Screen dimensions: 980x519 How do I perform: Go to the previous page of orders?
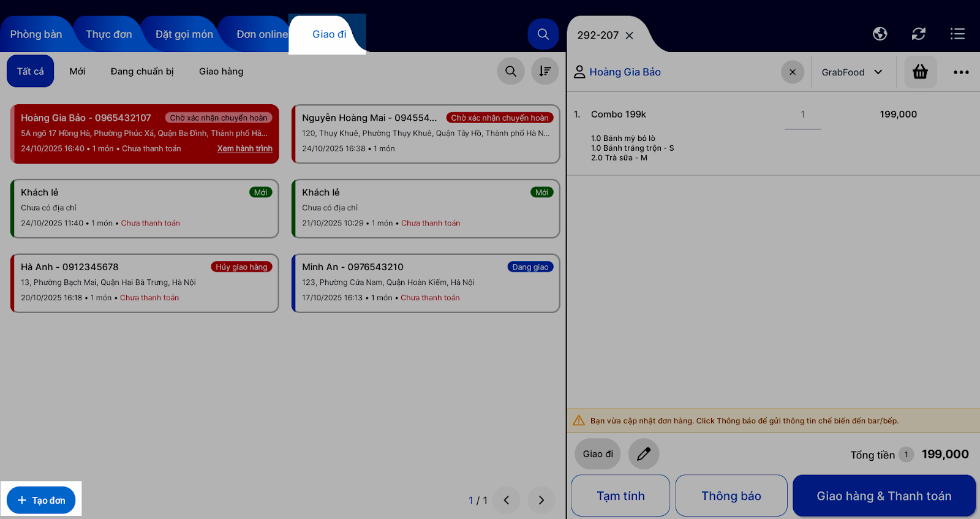click(507, 500)
